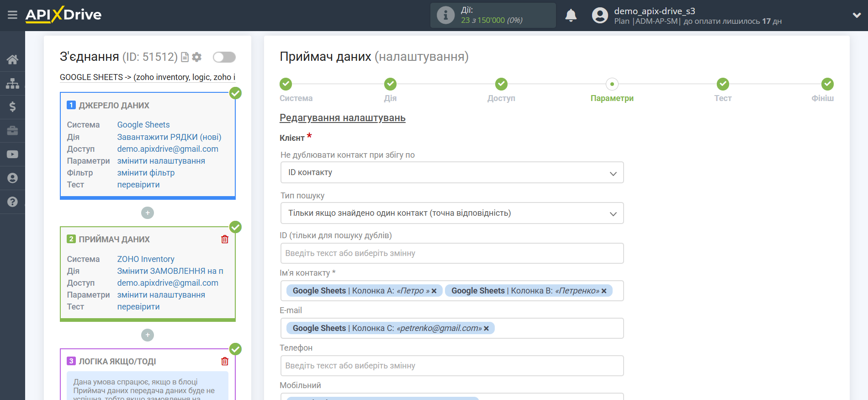Click the actions counter 23 з 150'000

tap(492, 20)
